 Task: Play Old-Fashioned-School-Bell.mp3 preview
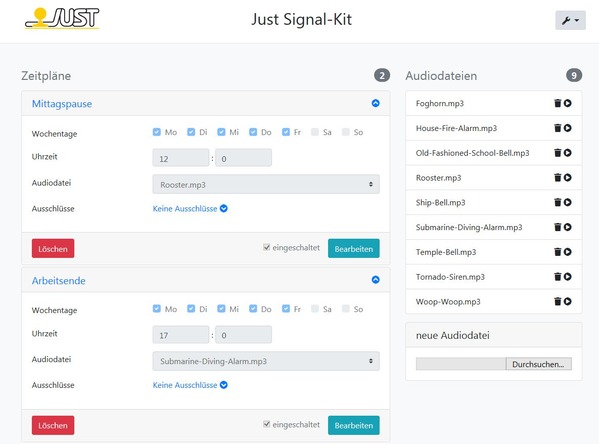(x=568, y=153)
